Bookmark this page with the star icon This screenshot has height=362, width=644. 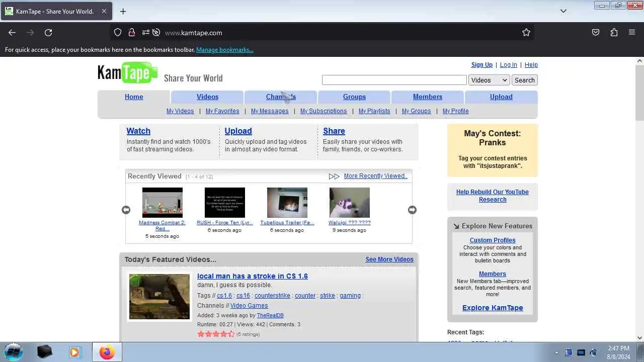[526, 33]
